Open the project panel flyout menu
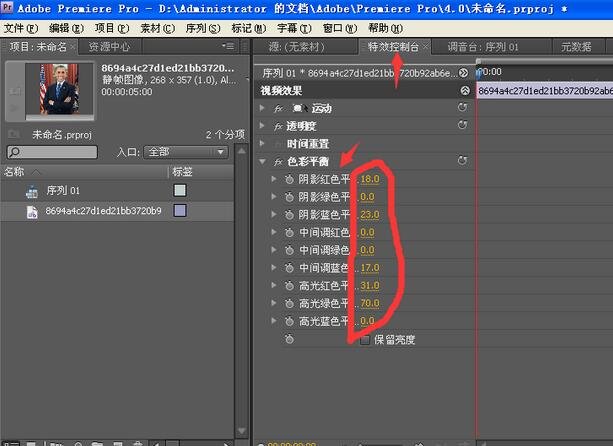Screen dimensions: 613x446 228,46
